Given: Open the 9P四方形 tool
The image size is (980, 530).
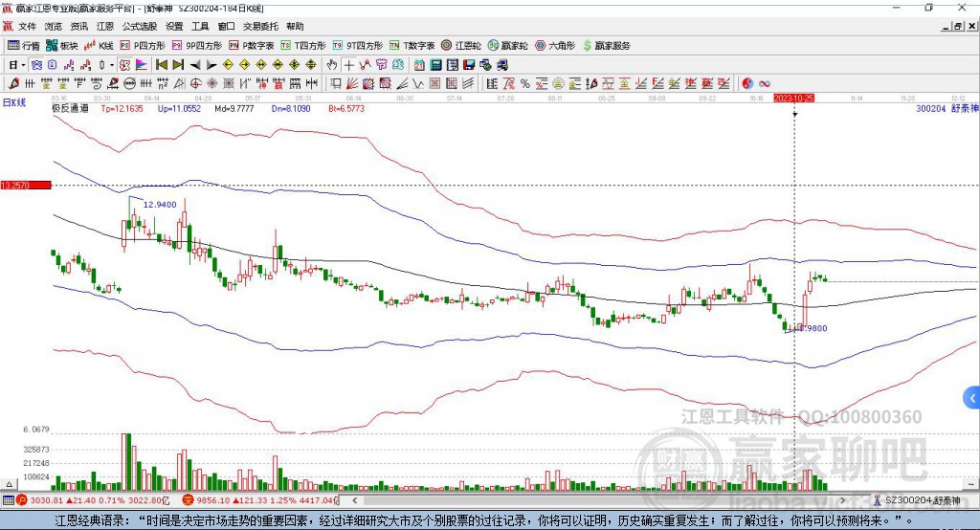Looking at the screenshot, I should 197,46.
